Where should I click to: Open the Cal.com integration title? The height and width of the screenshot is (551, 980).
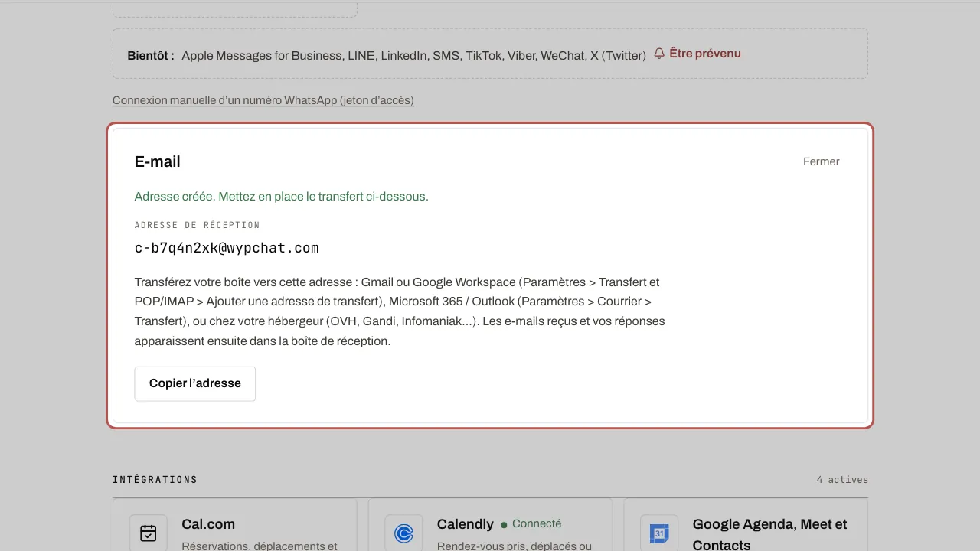tap(208, 524)
